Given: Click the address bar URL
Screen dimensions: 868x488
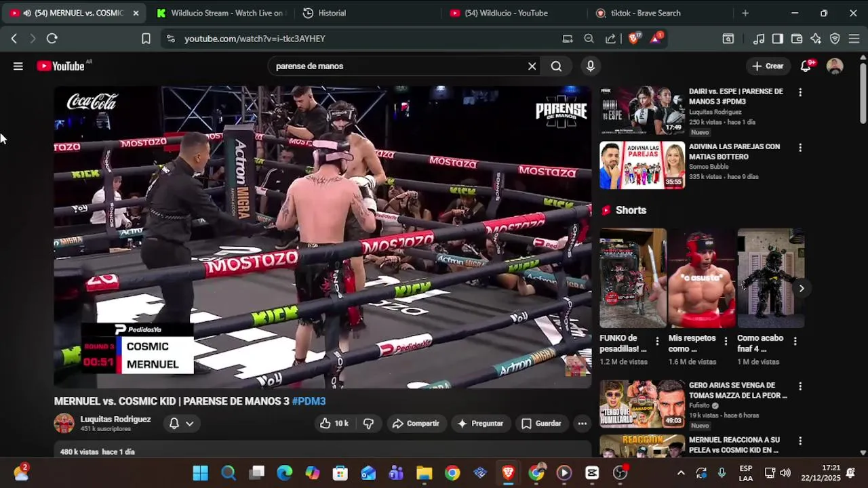Looking at the screenshot, I should point(255,39).
